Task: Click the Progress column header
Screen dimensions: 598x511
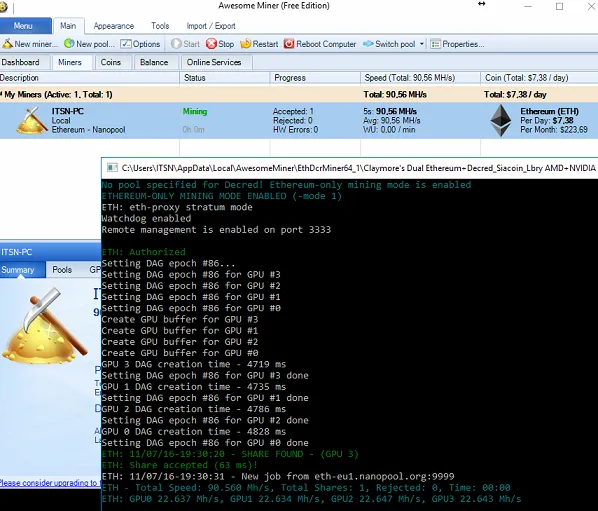Action: pos(315,78)
